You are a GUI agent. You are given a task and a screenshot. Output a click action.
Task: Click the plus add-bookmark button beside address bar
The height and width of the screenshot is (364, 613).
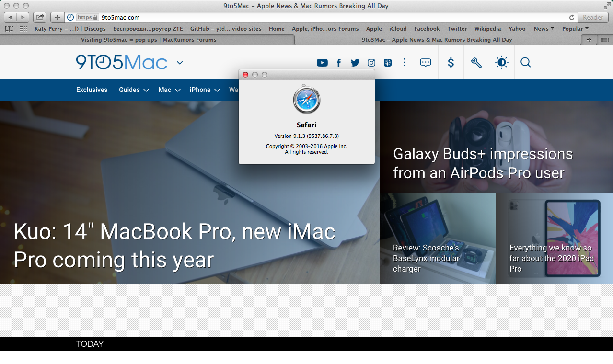tap(57, 17)
